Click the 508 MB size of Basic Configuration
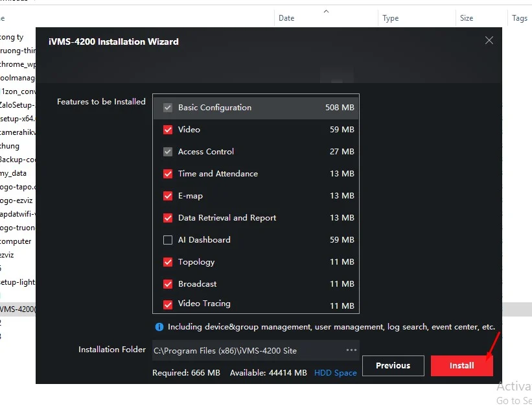532x408 pixels. tap(340, 108)
